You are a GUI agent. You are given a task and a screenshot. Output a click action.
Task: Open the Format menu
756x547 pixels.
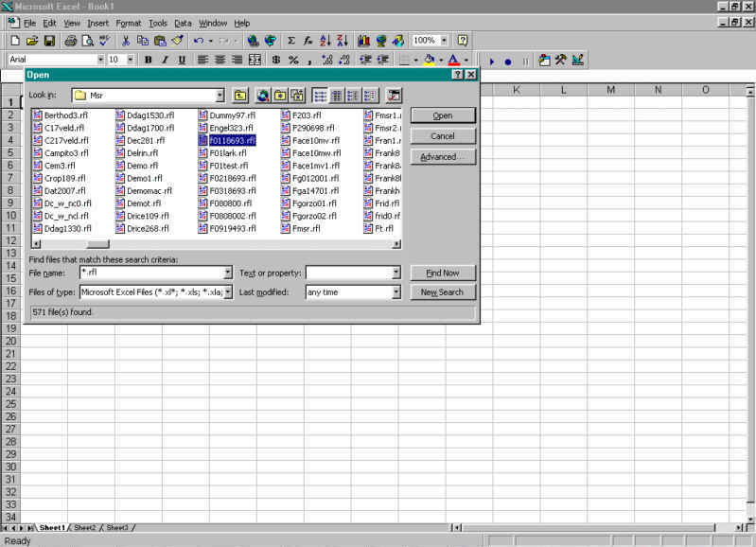(129, 23)
